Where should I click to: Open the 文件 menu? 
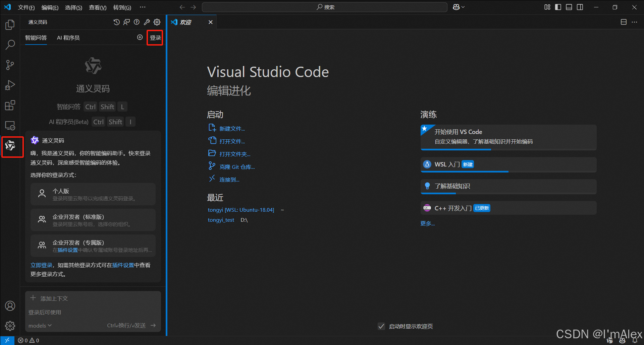coord(26,7)
